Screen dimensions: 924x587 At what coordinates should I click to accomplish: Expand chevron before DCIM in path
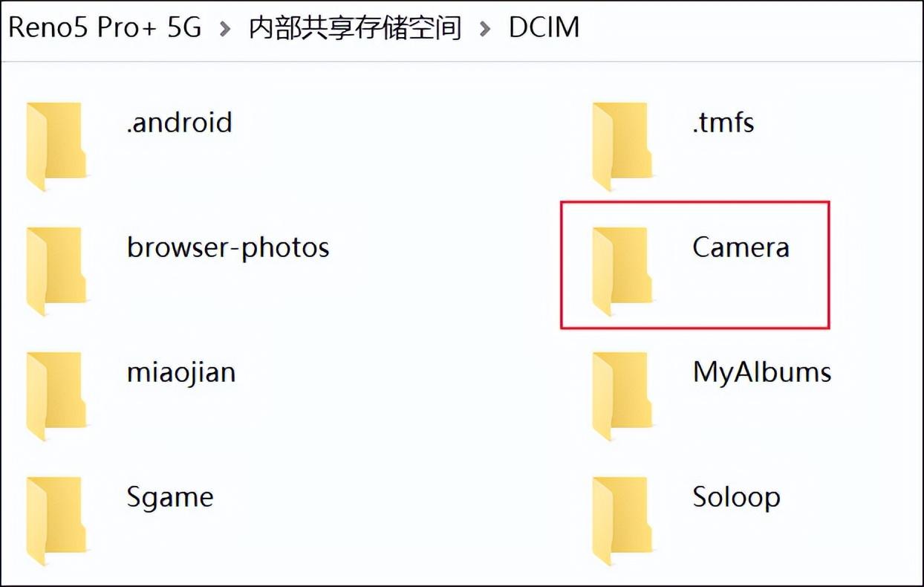click(485, 29)
